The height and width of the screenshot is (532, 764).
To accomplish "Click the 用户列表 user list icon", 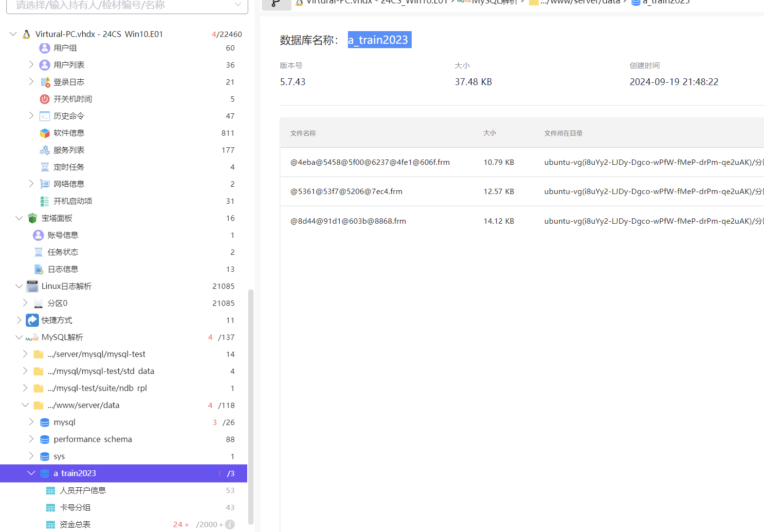I will 45,65.
